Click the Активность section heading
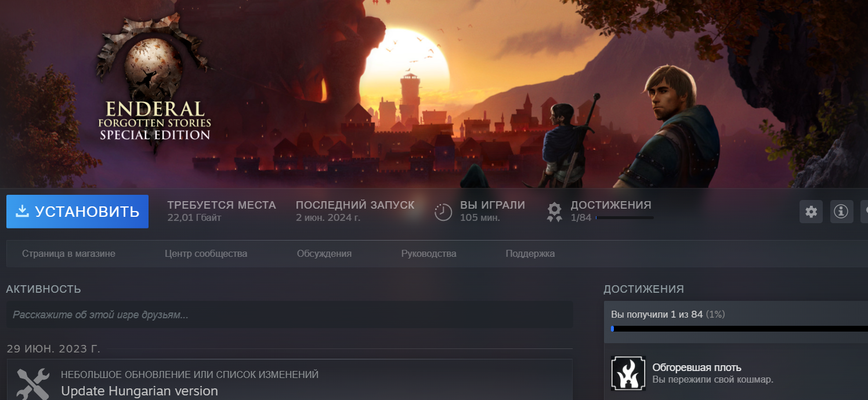 pos(44,289)
